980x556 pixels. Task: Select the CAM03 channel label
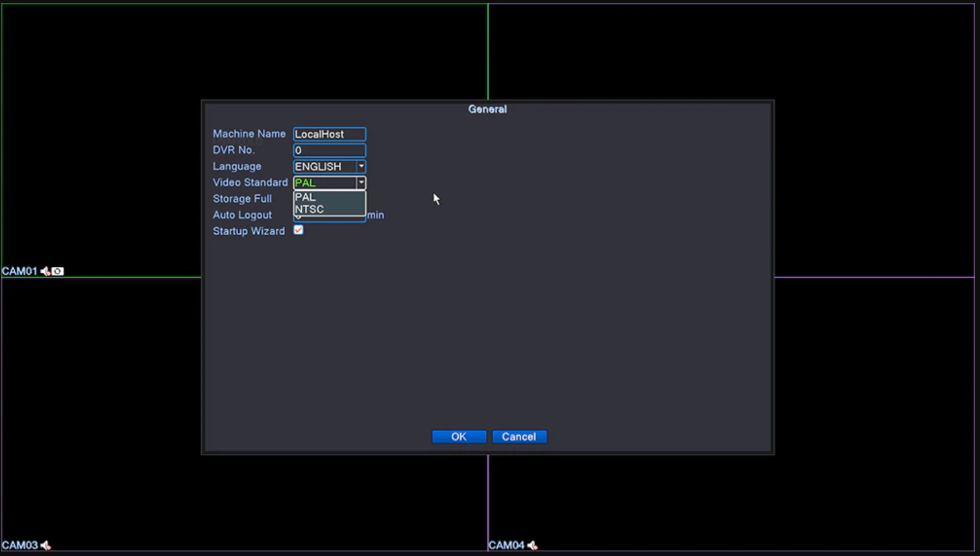click(x=19, y=546)
